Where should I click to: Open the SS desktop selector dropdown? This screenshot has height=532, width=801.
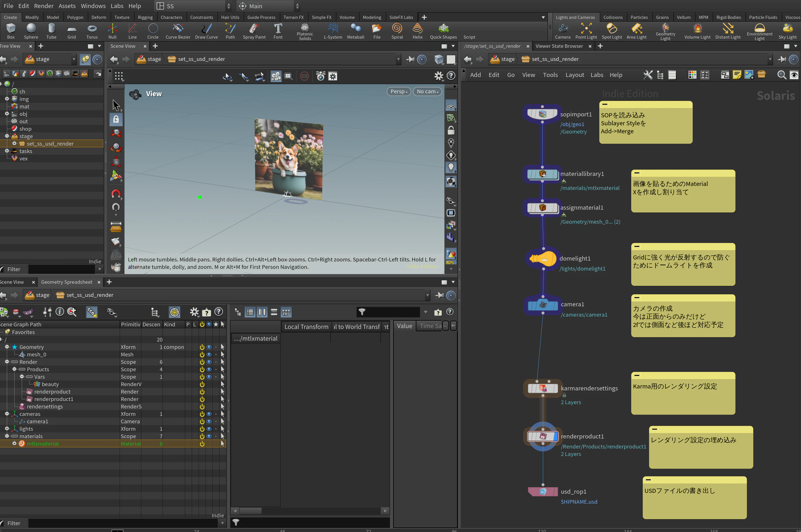click(193, 6)
